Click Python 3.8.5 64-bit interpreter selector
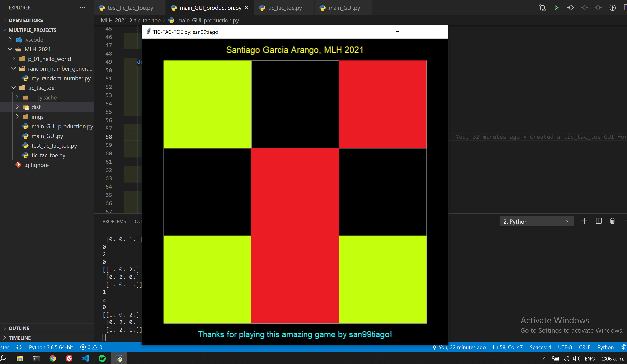This screenshot has width=627, height=364. click(51, 347)
